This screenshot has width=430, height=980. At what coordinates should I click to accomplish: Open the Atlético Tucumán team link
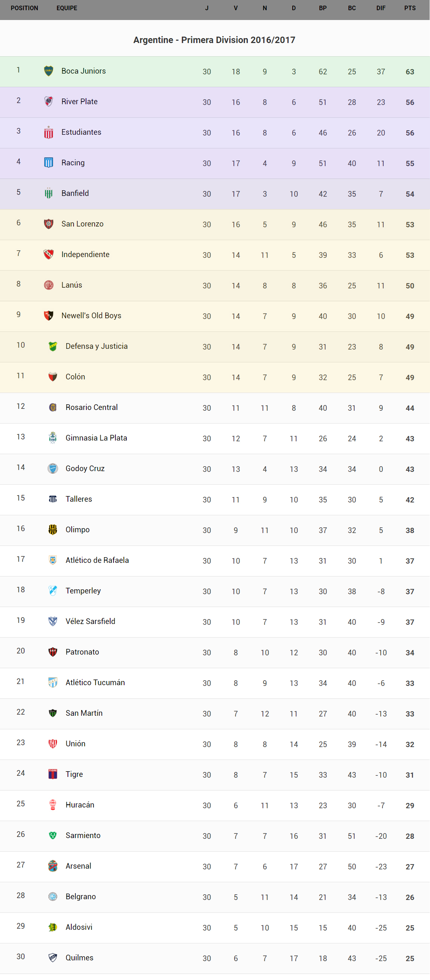95,683
